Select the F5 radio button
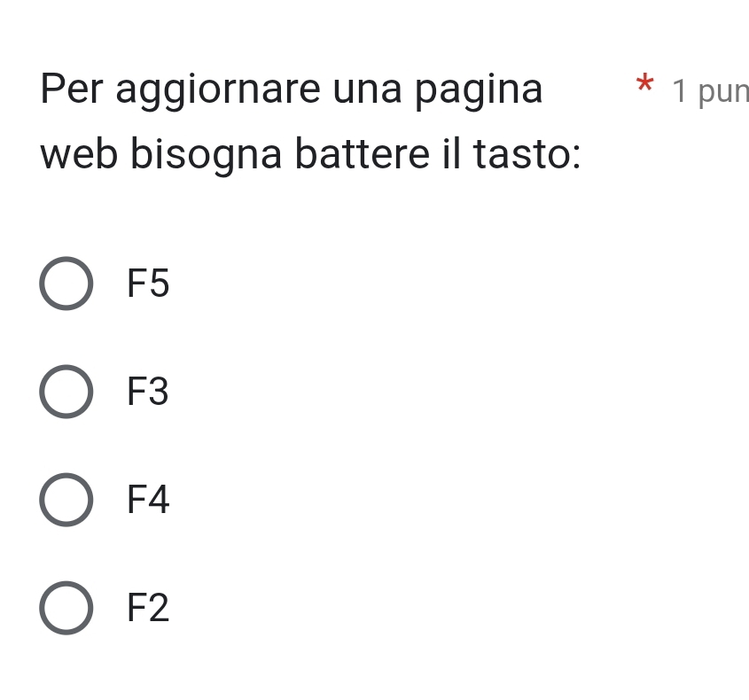 (x=66, y=284)
